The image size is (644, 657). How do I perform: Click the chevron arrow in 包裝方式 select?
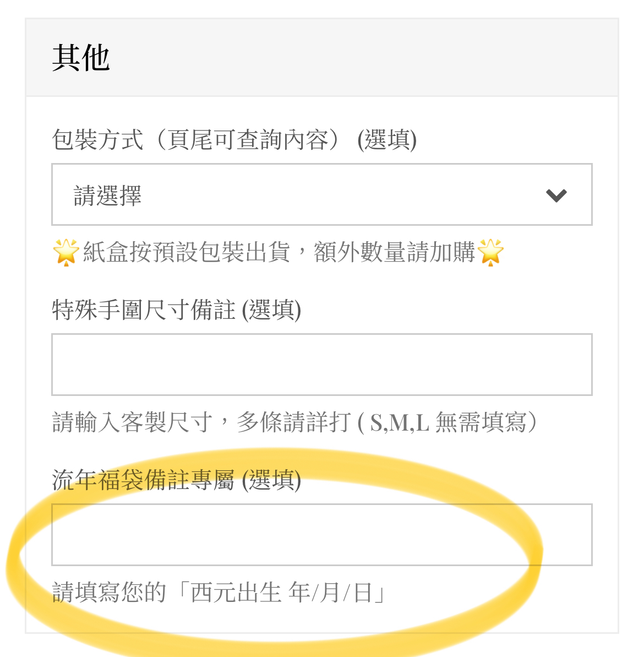pos(556,196)
